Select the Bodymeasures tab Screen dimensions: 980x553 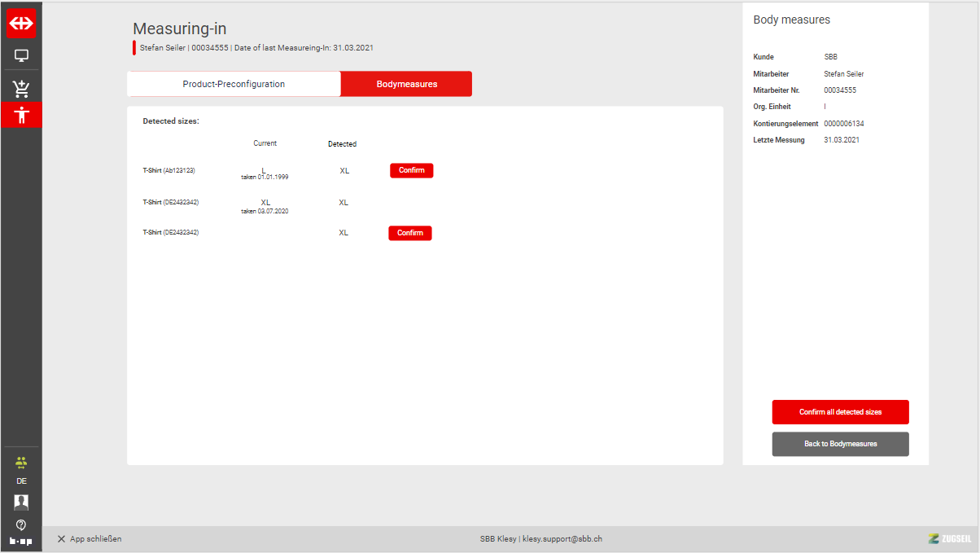[x=406, y=84]
